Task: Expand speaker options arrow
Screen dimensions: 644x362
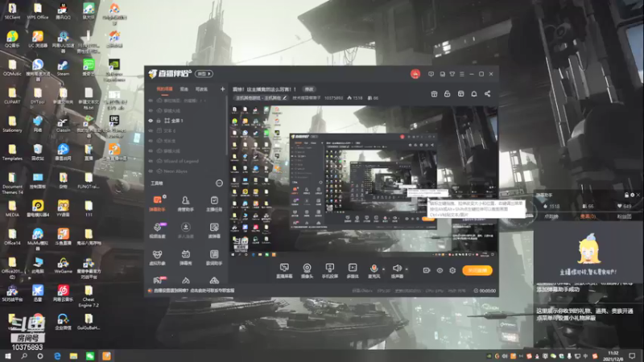Action: click(x=407, y=269)
